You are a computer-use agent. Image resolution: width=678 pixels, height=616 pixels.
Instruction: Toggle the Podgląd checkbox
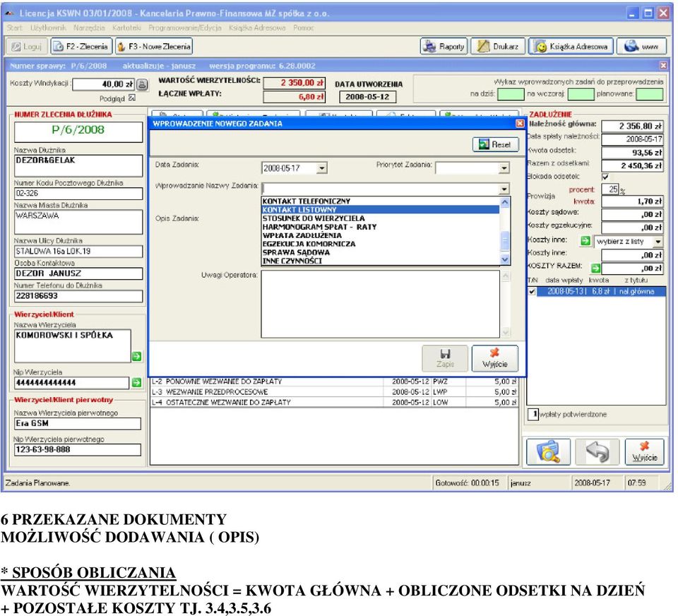[132, 98]
